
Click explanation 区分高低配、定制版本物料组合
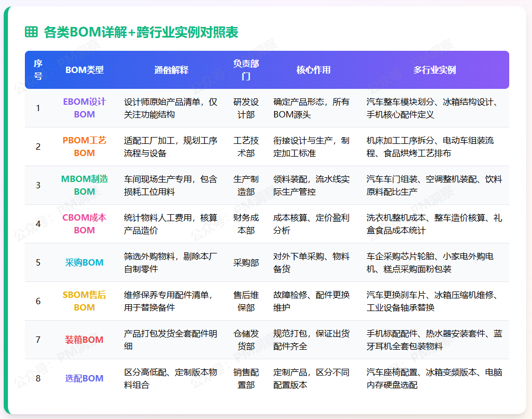tap(170, 378)
